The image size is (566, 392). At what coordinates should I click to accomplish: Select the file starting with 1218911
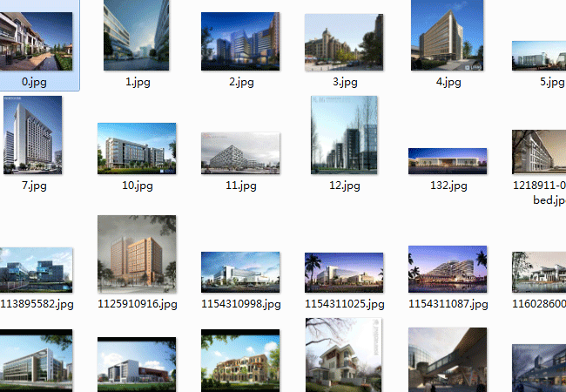pyautogui.click(x=540, y=152)
